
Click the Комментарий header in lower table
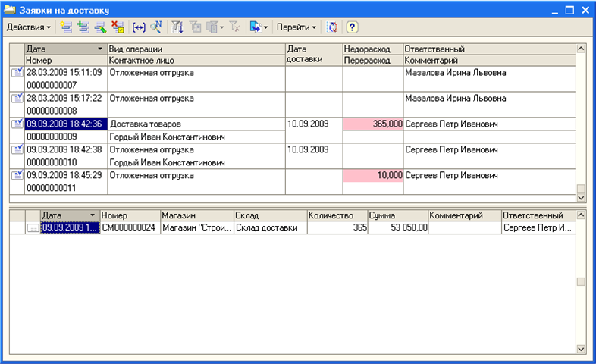point(465,215)
